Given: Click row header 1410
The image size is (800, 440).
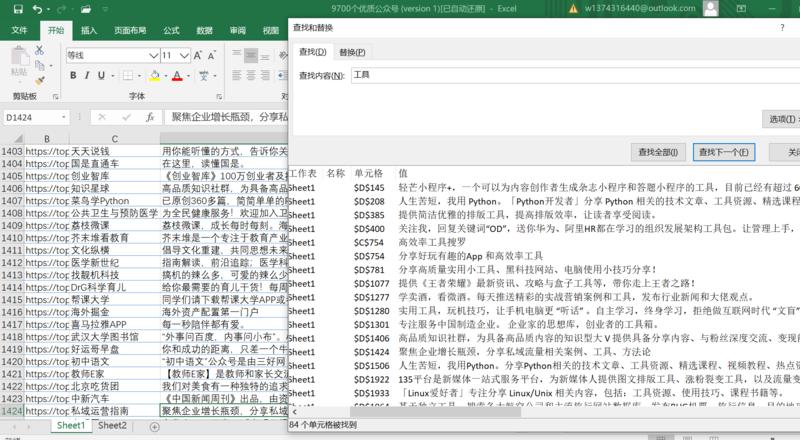Looking at the screenshot, I should (x=12, y=238).
